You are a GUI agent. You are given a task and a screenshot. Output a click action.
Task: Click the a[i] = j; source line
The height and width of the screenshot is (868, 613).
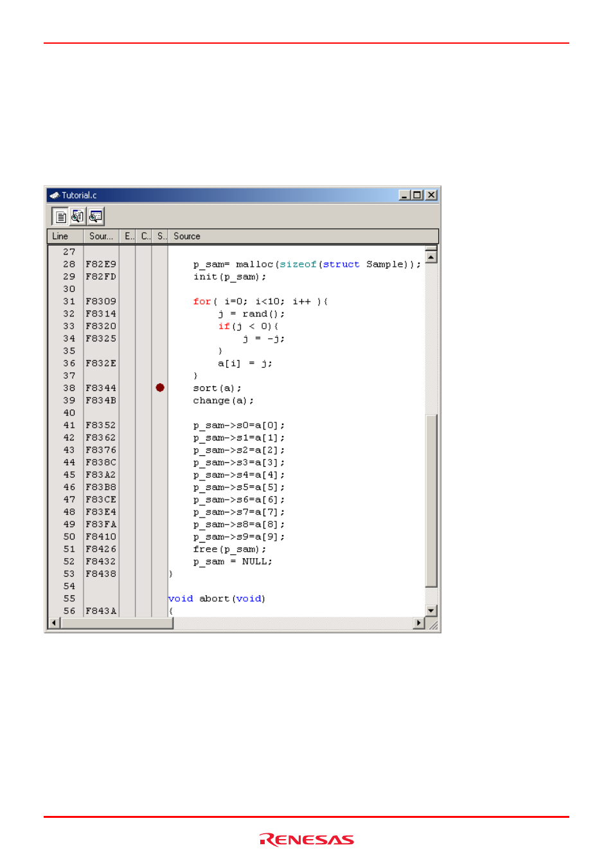pyautogui.click(x=245, y=363)
